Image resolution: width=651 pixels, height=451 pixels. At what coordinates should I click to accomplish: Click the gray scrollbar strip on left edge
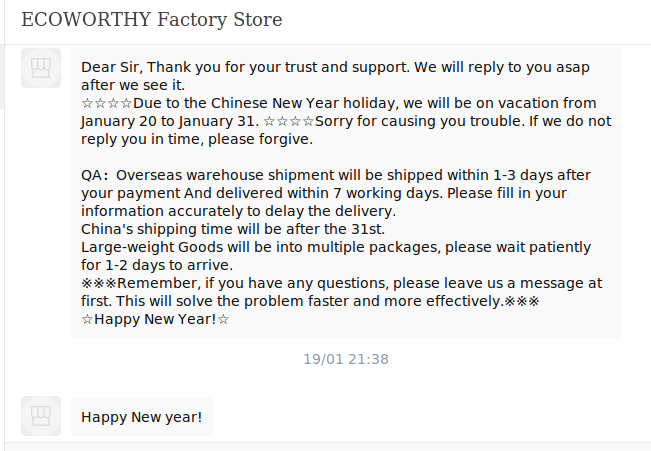coord(2,77)
